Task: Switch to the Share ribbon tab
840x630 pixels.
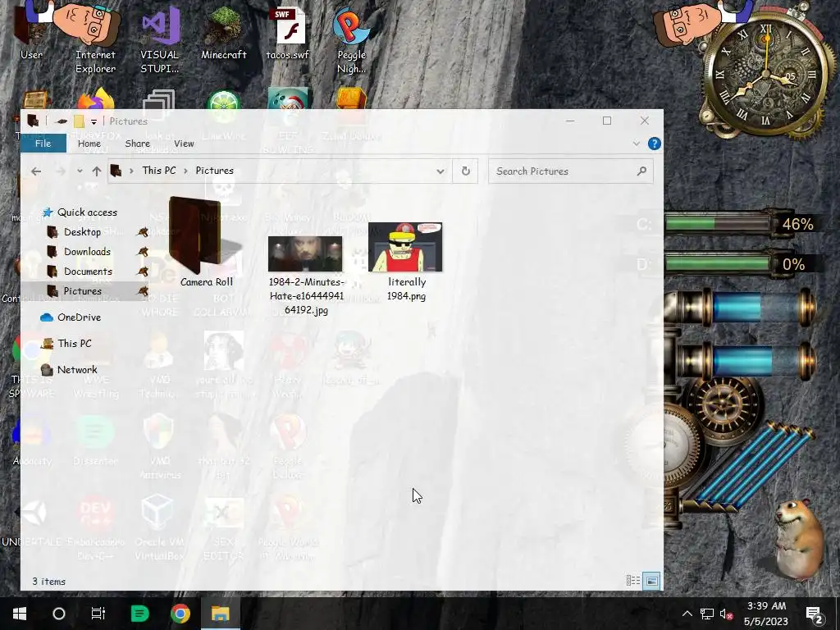Action: click(137, 144)
